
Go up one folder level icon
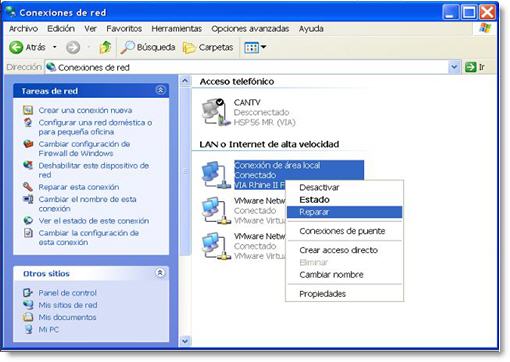pos(105,47)
